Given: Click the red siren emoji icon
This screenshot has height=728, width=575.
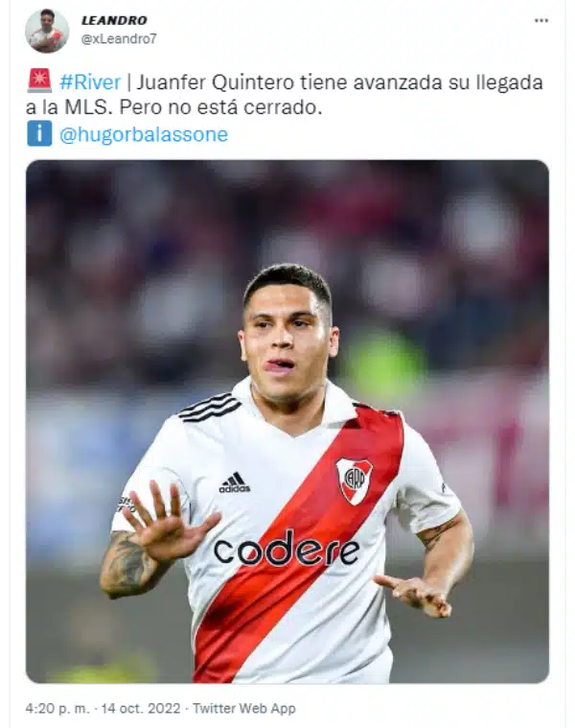Looking at the screenshot, I should tap(39, 82).
